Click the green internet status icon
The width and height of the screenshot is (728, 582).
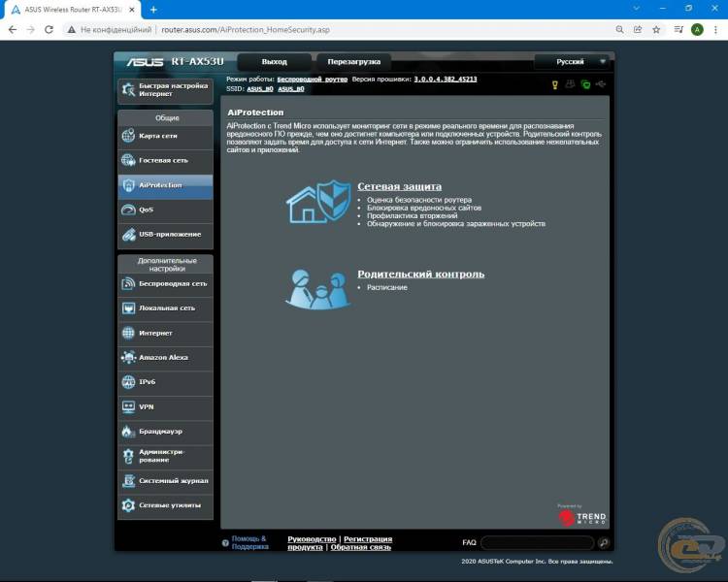pos(586,84)
